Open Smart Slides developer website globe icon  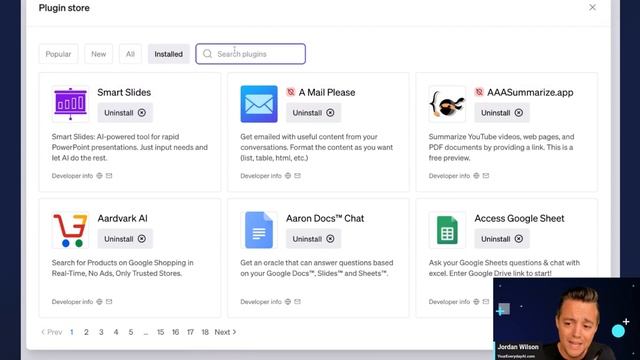coord(99,176)
